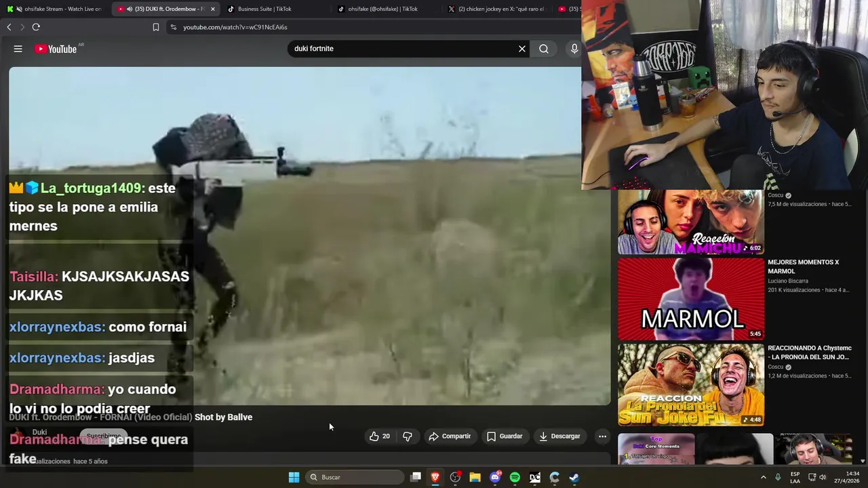Open the YouTube hamburger guide menu
This screenshot has width=868, height=488.
tap(18, 49)
